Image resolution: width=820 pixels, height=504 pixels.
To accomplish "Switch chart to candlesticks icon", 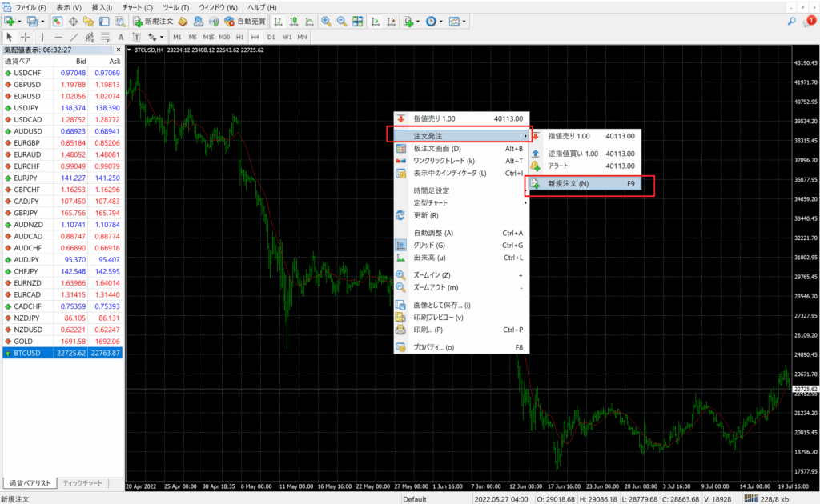I will point(294,22).
